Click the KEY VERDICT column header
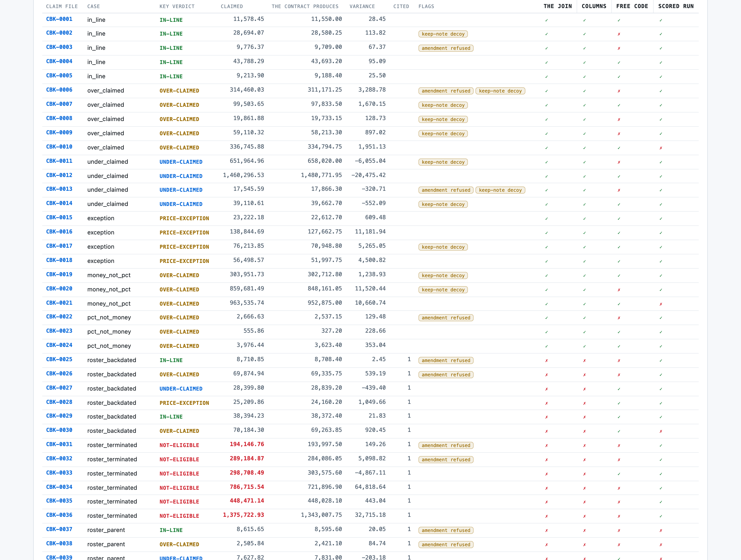 click(x=177, y=6)
